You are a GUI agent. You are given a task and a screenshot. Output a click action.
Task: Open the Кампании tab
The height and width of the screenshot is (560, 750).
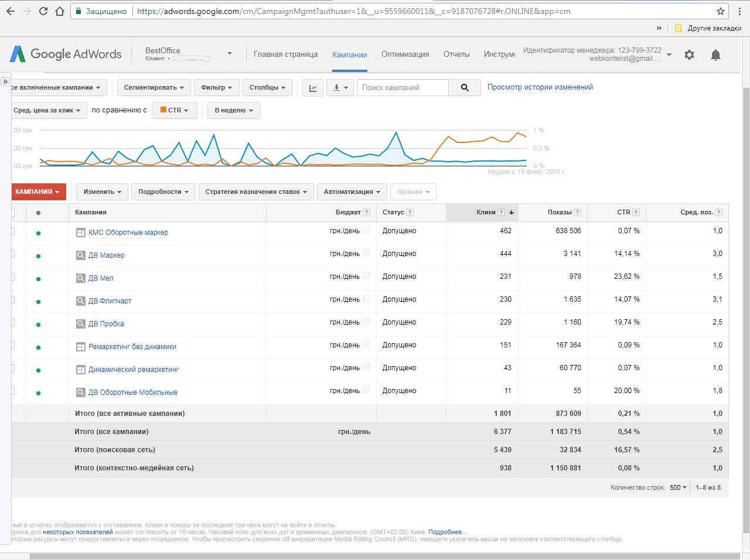[x=350, y=54]
